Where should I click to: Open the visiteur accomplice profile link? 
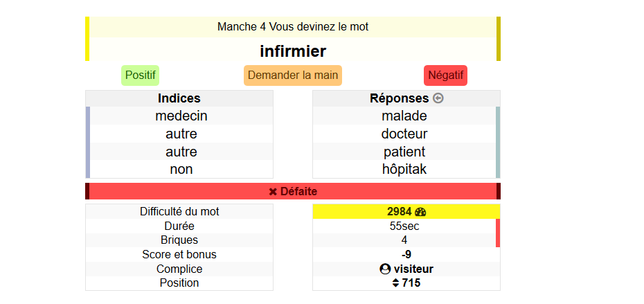point(413,269)
